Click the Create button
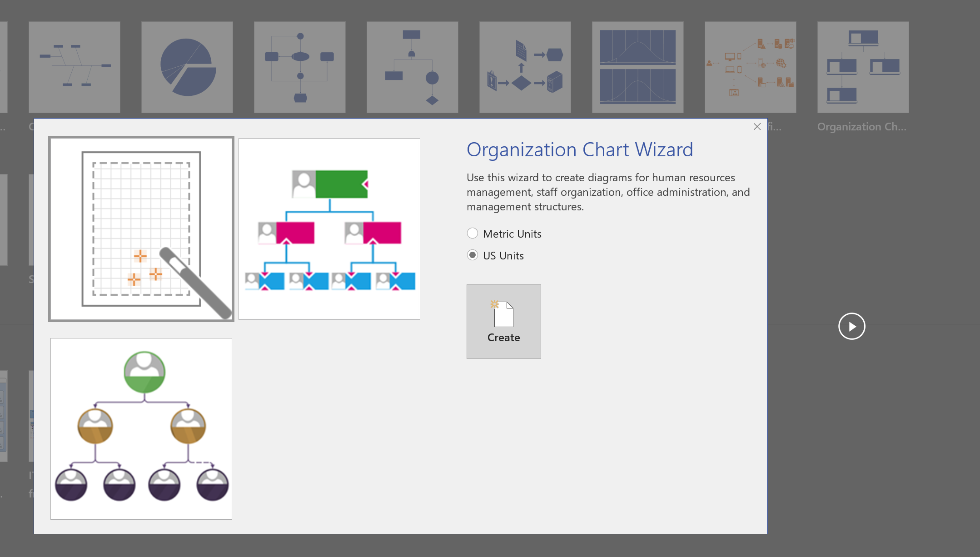This screenshot has height=557, width=980. point(504,322)
